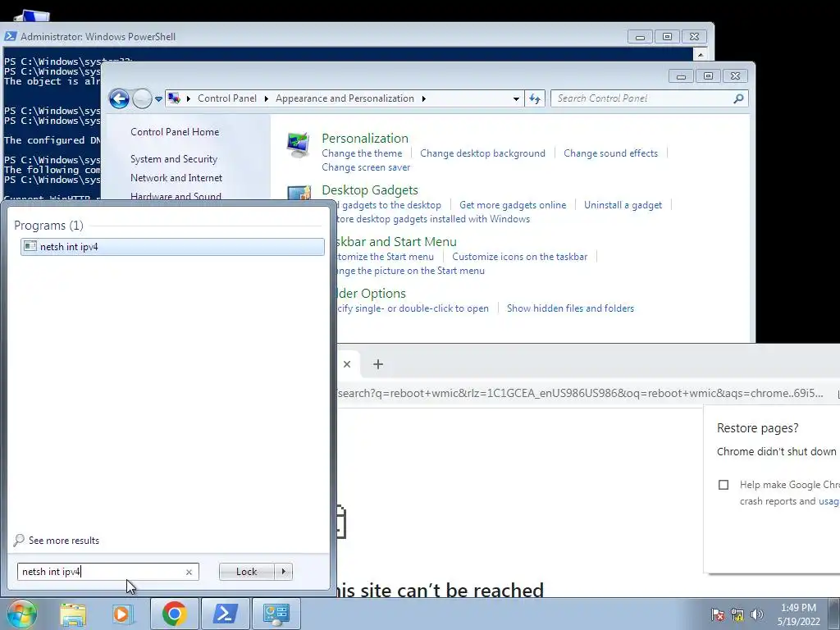Viewport: 840px width, 630px height.
Task: Click Customize icons on the taskbar
Action: pyautogui.click(x=519, y=257)
